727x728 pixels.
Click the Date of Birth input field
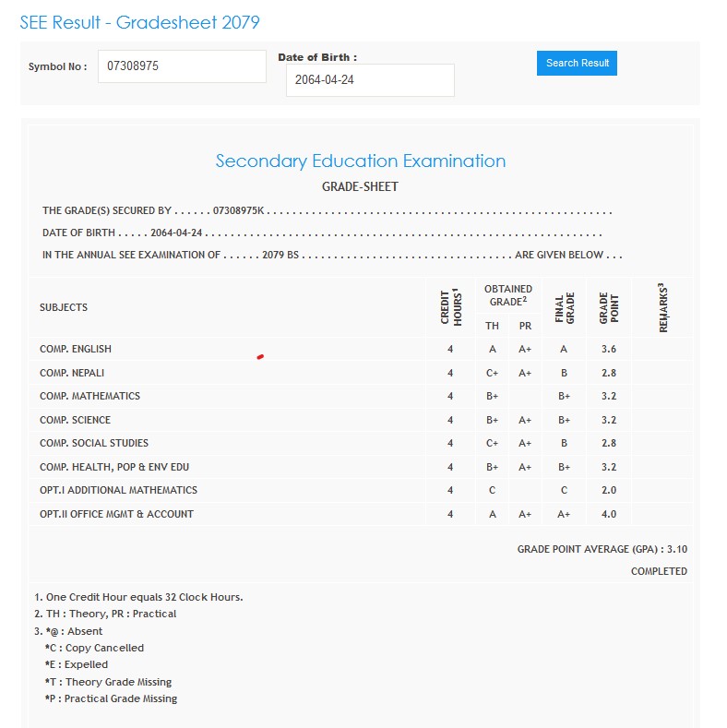pos(370,80)
